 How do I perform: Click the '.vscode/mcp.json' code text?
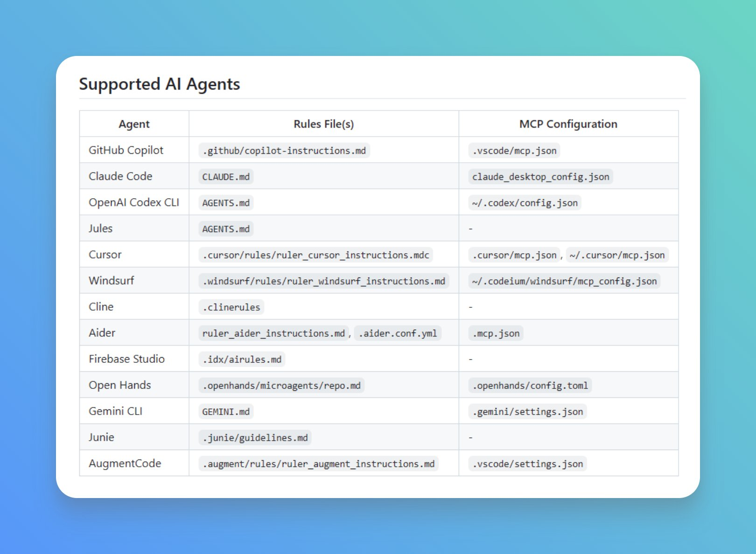pos(514,151)
